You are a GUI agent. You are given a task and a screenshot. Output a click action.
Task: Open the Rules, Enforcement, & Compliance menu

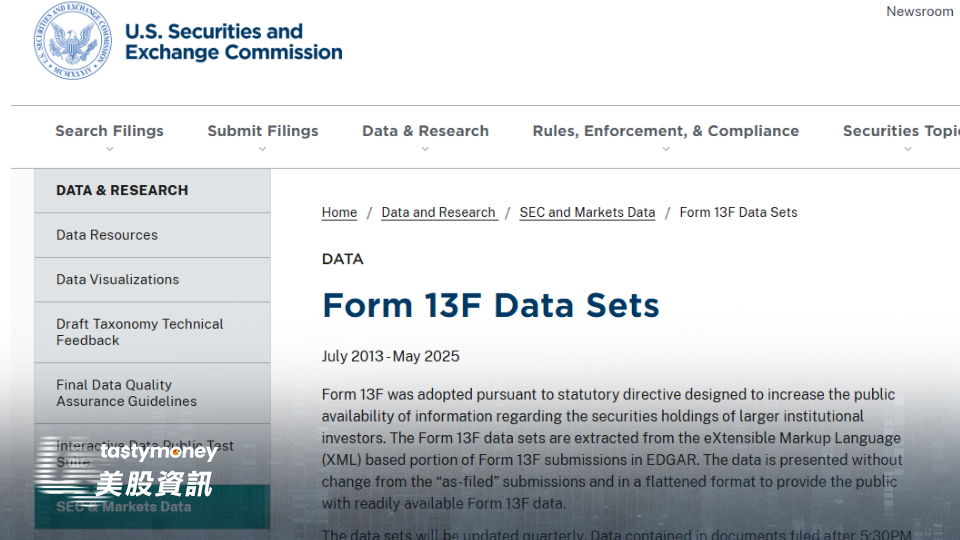[x=666, y=131]
